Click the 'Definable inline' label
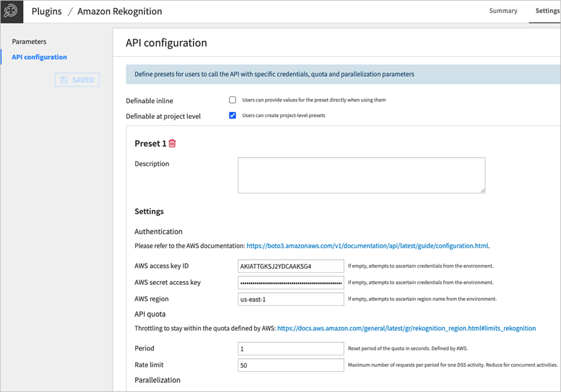The height and width of the screenshot is (392, 561). (x=149, y=101)
